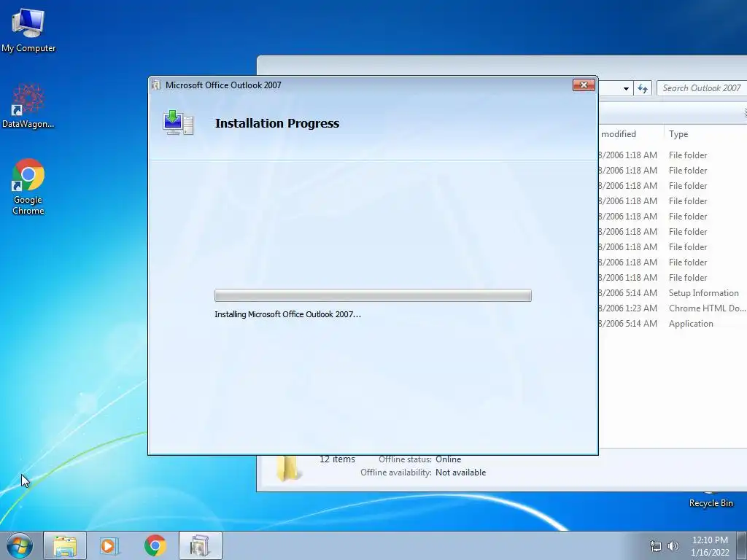
Task: Select the Application file type row
Action: click(x=673, y=323)
